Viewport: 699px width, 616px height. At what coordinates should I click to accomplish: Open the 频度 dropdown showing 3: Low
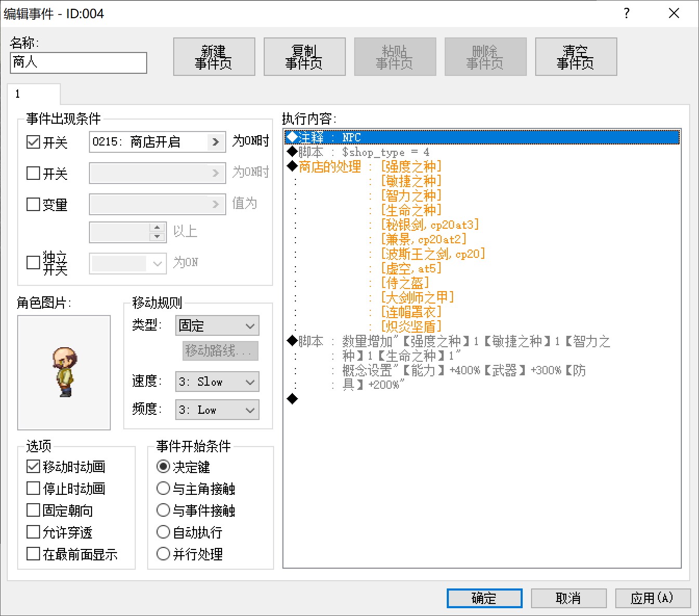click(x=217, y=410)
